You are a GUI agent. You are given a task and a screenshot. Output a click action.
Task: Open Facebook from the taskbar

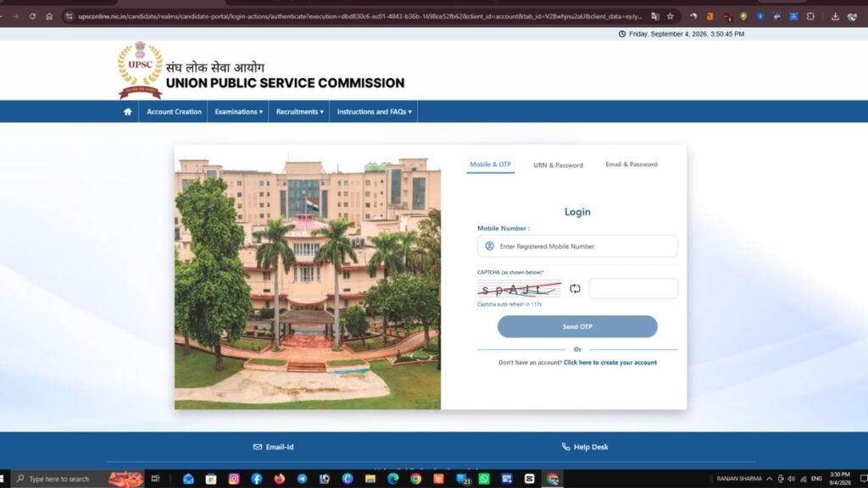(256, 479)
